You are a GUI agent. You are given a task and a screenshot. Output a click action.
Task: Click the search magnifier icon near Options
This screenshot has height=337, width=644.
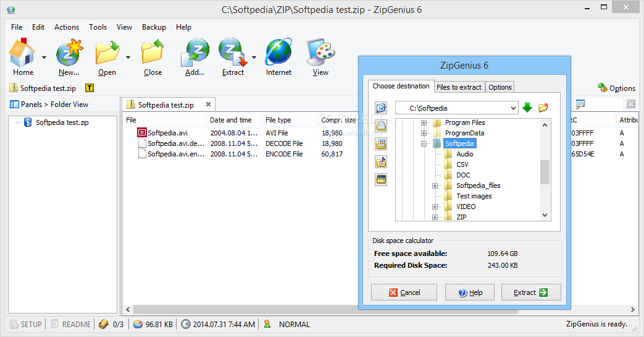click(x=580, y=104)
